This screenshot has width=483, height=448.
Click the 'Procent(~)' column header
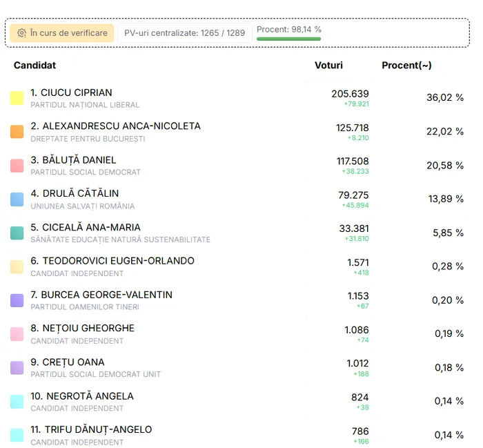pos(406,66)
